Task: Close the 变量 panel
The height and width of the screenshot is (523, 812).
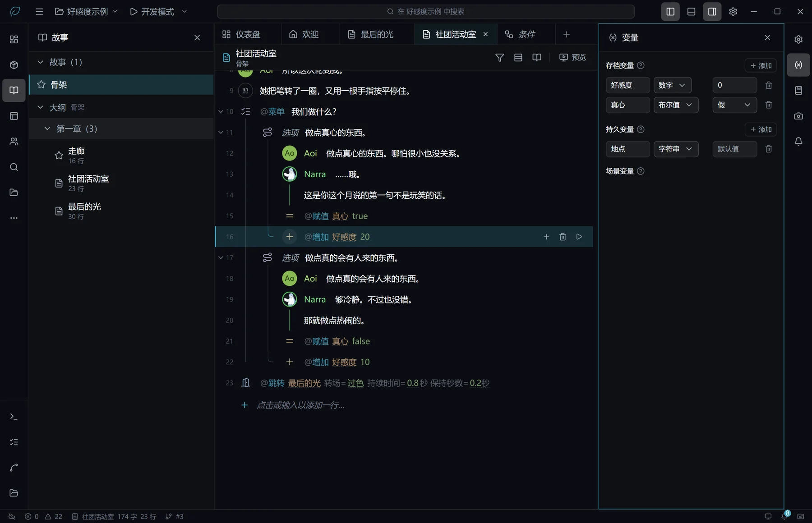Action: pyautogui.click(x=767, y=38)
